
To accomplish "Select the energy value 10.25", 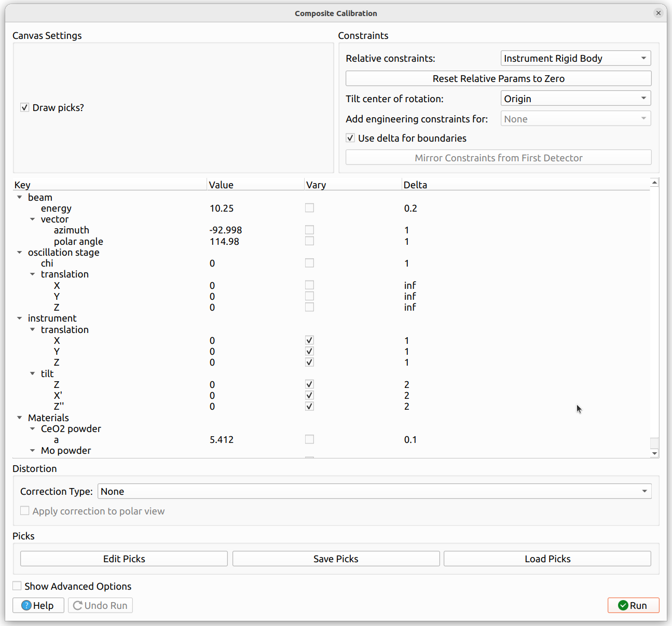I will pyautogui.click(x=222, y=208).
